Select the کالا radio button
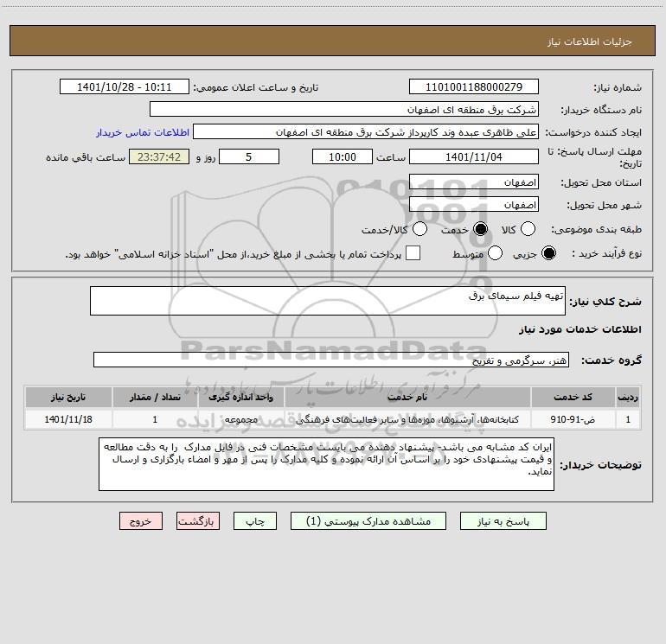The image size is (666, 644). tap(528, 229)
